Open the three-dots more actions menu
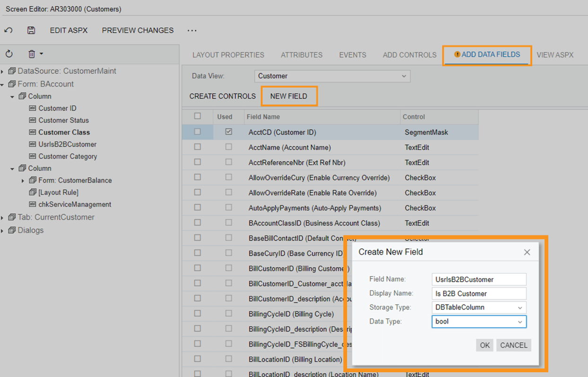The height and width of the screenshot is (377, 588). (x=192, y=30)
